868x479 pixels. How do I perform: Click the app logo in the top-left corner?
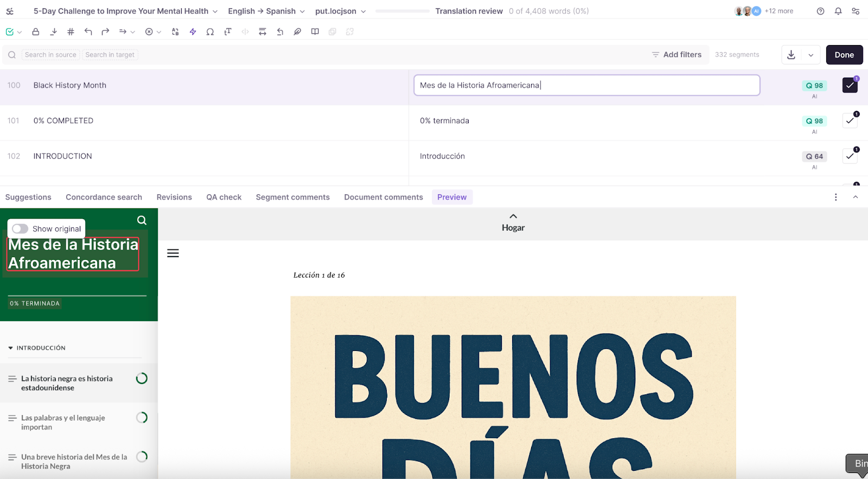click(x=10, y=11)
